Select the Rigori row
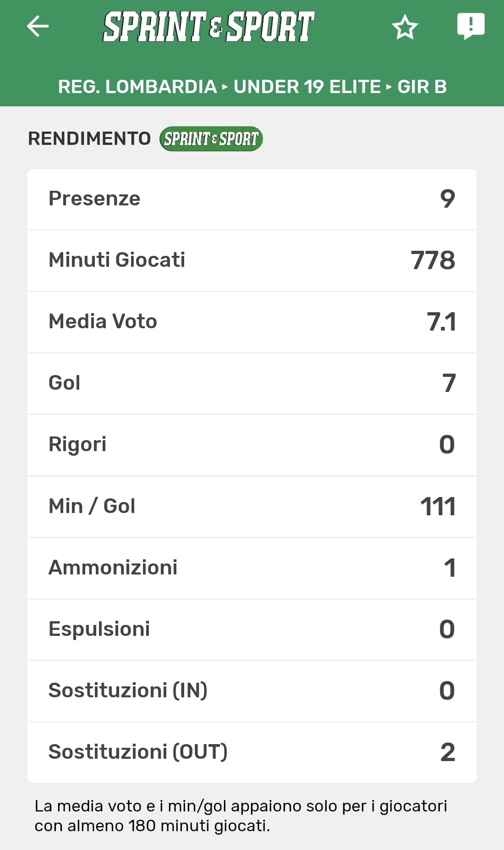 pyautogui.click(x=252, y=445)
